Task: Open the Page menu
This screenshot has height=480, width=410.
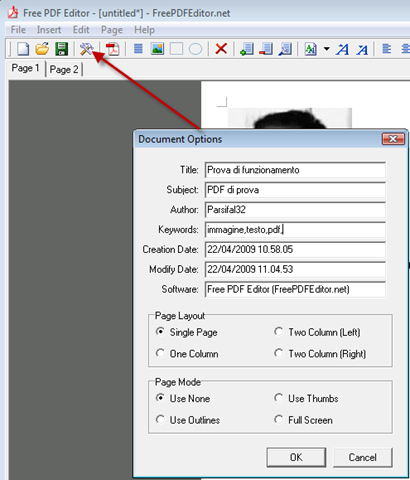Action: (112, 30)
